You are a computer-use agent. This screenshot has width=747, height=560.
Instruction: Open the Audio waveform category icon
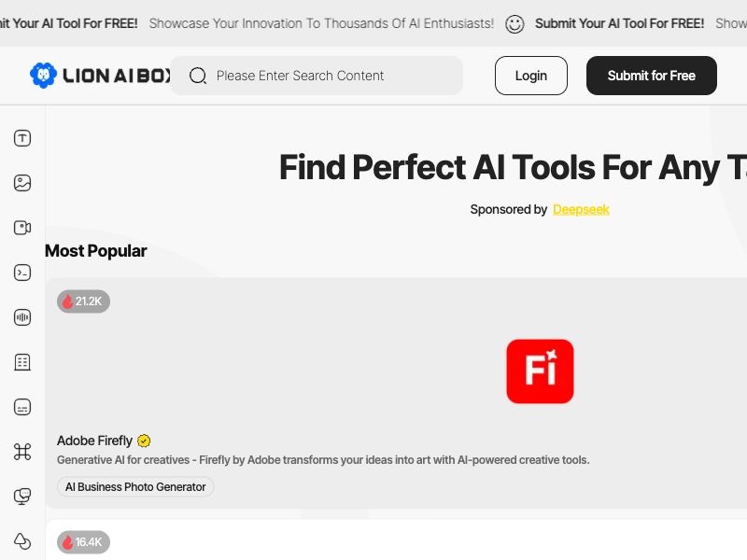(22, 317)
